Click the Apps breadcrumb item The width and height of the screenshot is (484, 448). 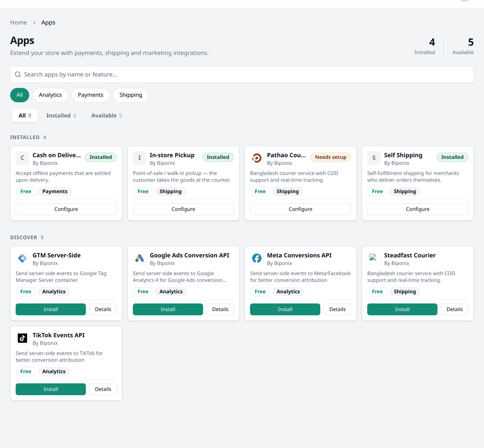point(48,22)
